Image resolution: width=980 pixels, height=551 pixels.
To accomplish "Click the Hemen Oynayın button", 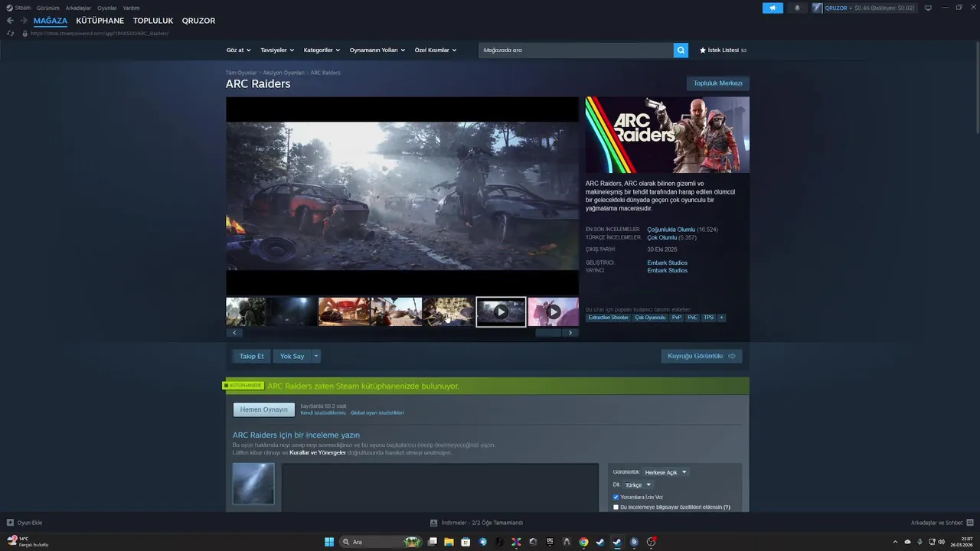I will [x=264, y=409].
